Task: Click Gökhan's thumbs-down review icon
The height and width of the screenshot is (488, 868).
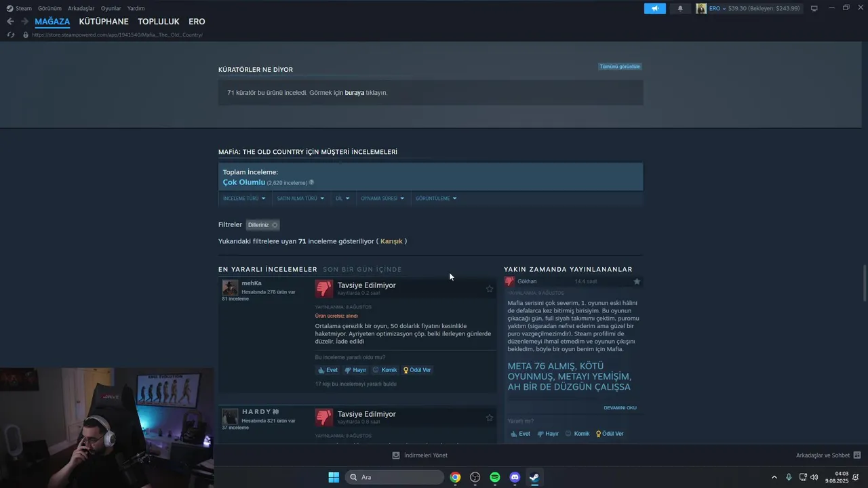Action: pos(509,281)
